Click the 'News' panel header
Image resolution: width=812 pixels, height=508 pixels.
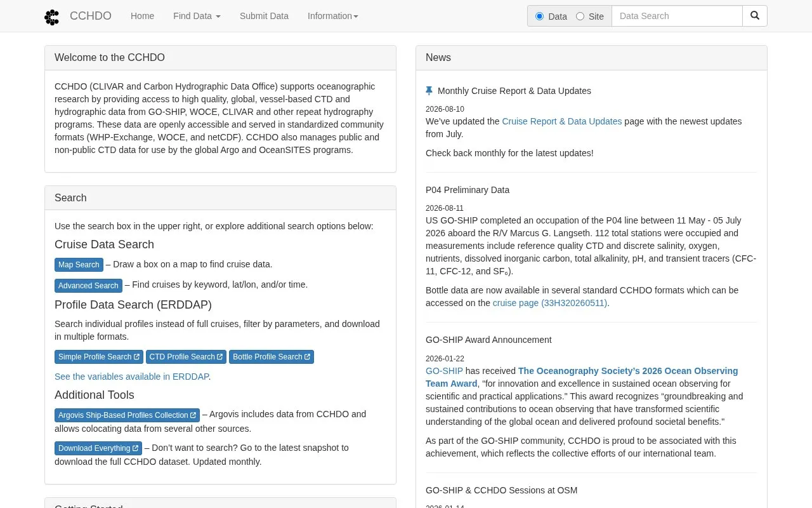[x=591, y=58]
